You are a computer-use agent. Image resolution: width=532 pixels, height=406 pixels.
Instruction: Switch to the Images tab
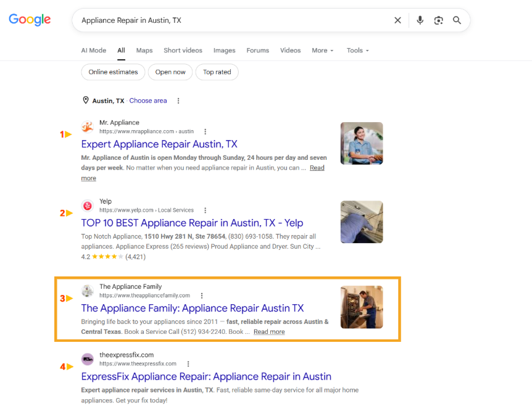coord(224,50)
